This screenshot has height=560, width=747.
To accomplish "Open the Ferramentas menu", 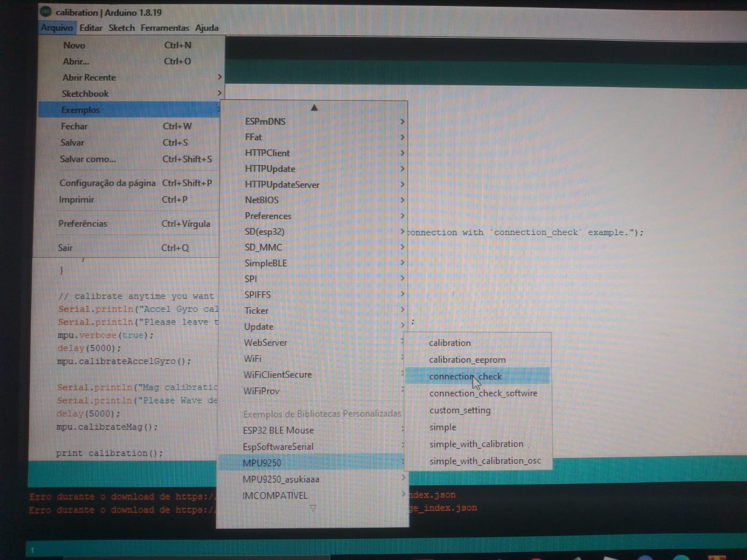I will click(165, 28).
